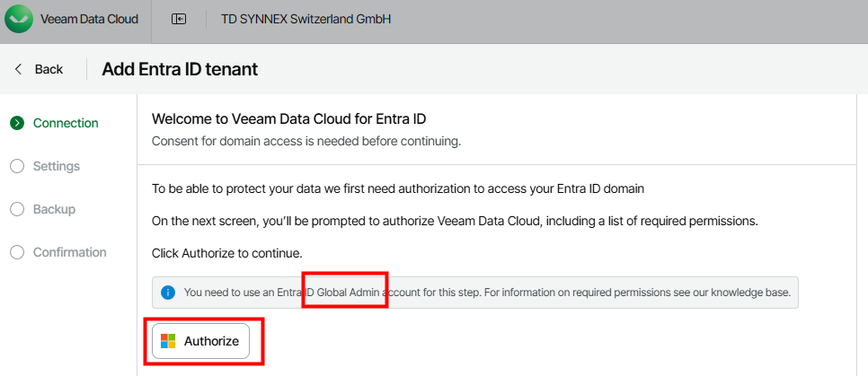The image size is (868, 376).
Task: Open the Connection wizard step label
Action: tap(66, 123)
